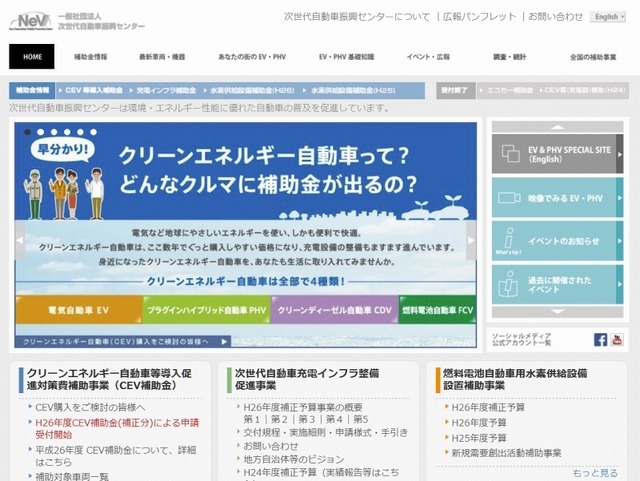Open 全国の補助事業 menu item

tap(593, 57)
